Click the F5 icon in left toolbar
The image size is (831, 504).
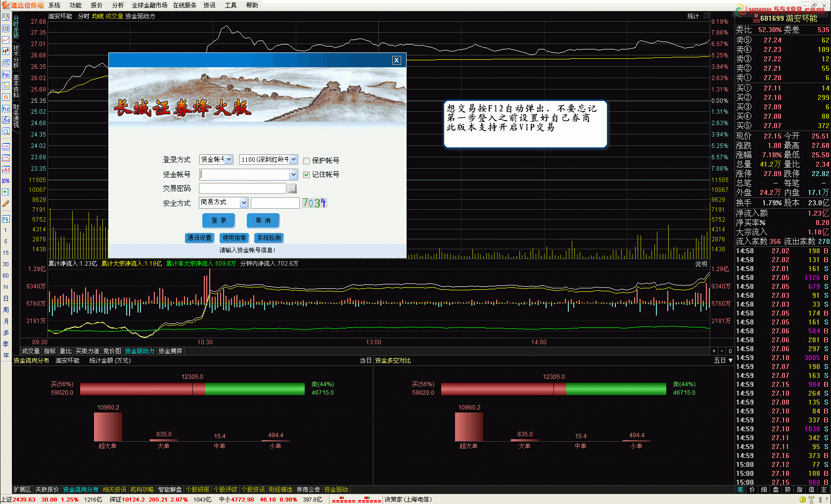click(5, 219)
